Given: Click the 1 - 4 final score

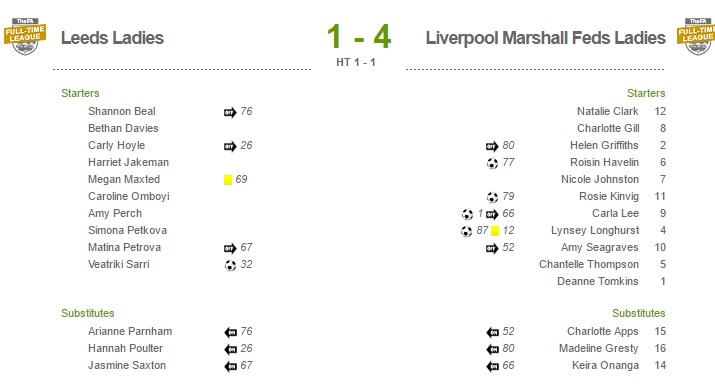Looking at the screenshot, I should [x=359, y=37].
